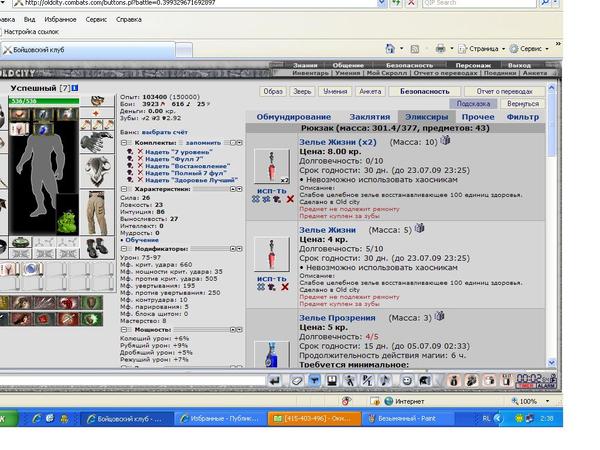
Task: Open the Страница dropdown in IE toolbar
Action: [x=482, y=49]
